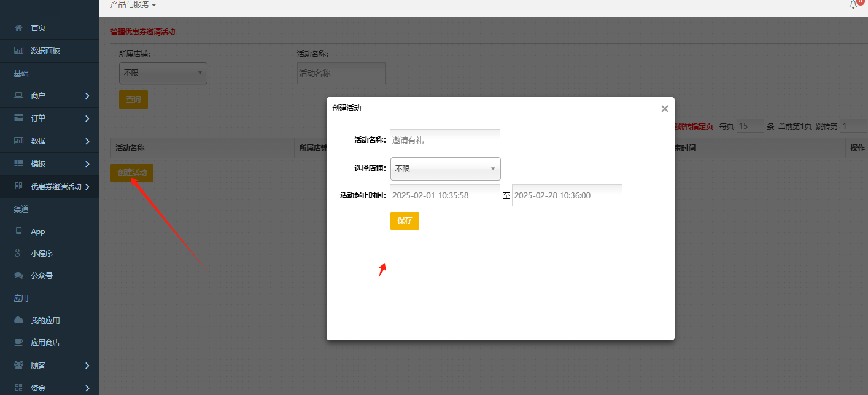Open the 产品与服务 dropdown menu
868x395 pixels.
click(133, 5)
